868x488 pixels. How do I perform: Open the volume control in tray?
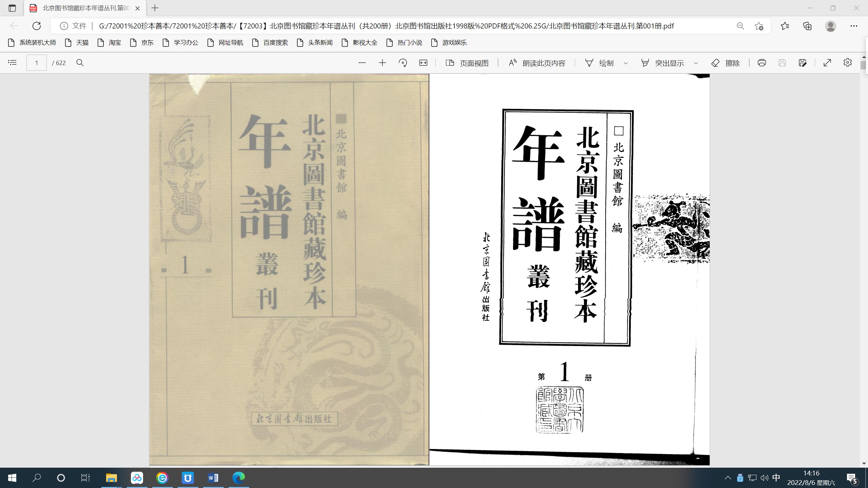click(764, 478)
